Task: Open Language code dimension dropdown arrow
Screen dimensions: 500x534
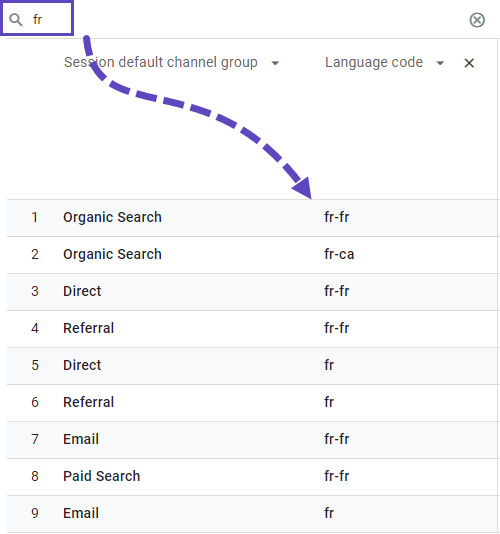Action: (440, 63)
